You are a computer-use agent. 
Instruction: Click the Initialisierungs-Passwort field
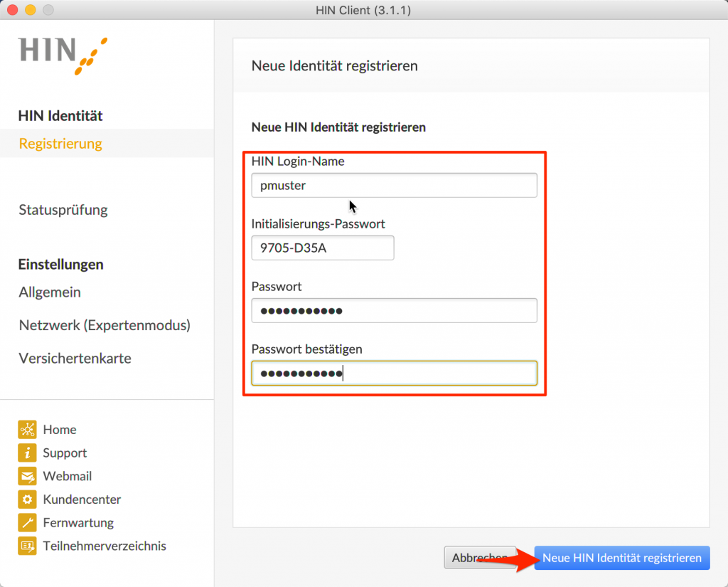tap(323, 248)
